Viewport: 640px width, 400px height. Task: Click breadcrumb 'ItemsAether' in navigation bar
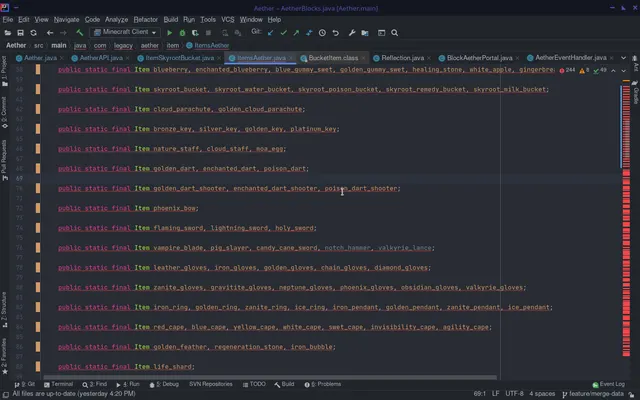pyautogui.click(x=208, y=45)
